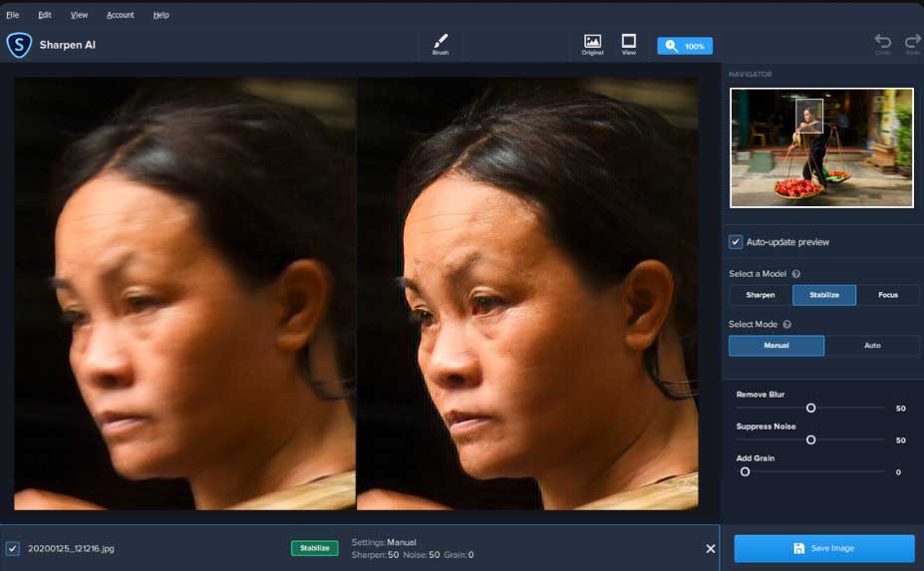924x571 pixels.
Task: Choose the Sharpen model
Action: [x=761, y=295]
